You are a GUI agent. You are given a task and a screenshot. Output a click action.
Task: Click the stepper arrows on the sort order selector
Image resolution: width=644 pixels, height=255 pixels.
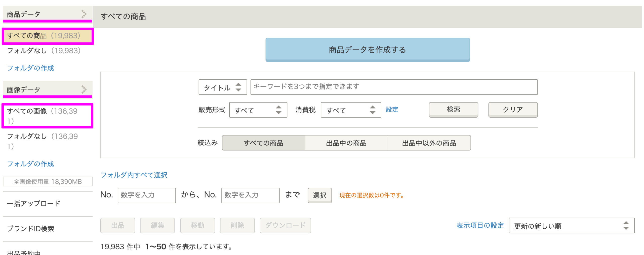point(626,225)
